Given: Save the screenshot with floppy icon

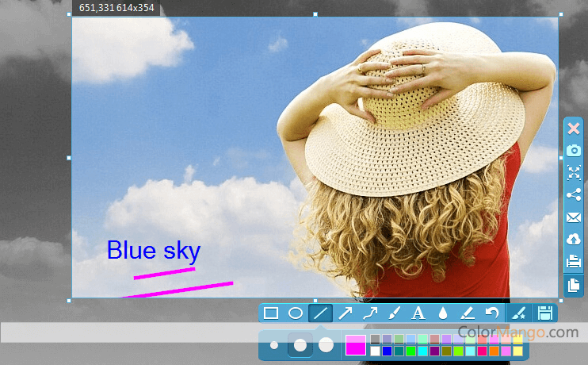Looking at the screenshot, I should click(545, 313).
